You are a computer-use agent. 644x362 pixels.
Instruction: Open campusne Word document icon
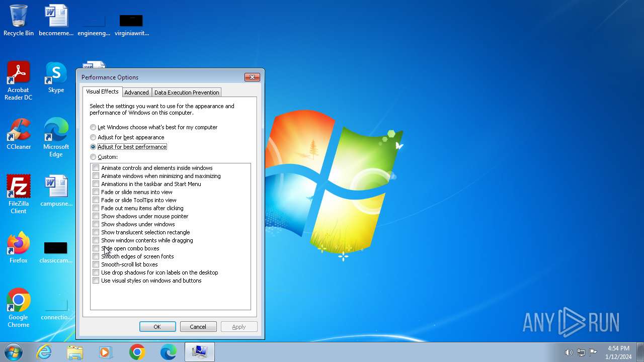56,191
